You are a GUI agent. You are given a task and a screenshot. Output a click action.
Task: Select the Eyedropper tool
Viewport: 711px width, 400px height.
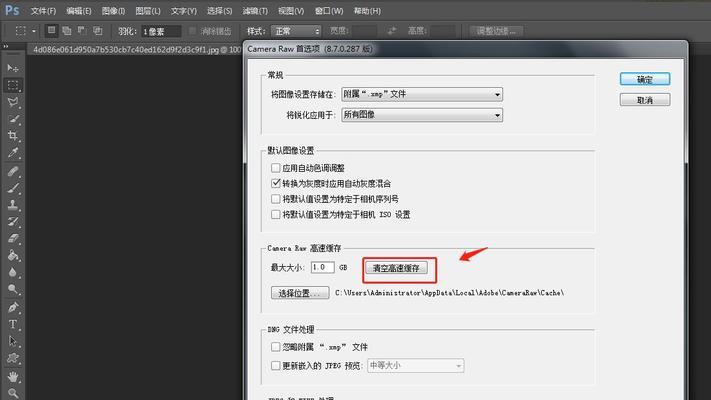tap(13, 153)
